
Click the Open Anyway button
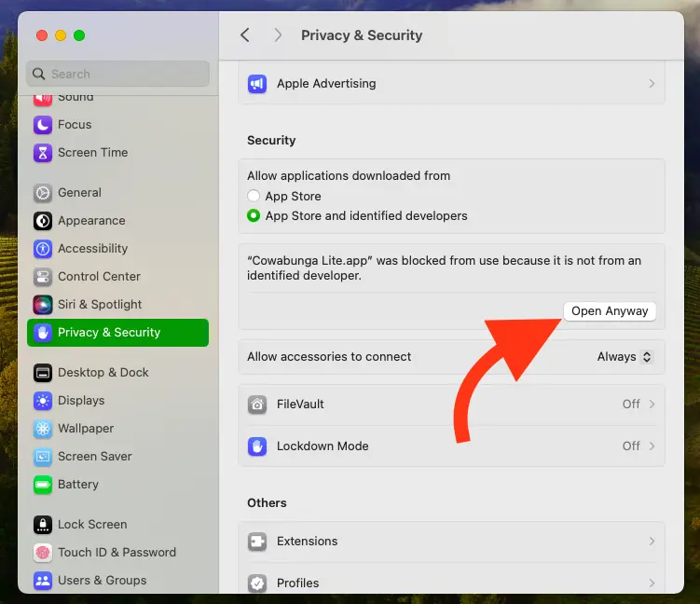tap(610, 311)
